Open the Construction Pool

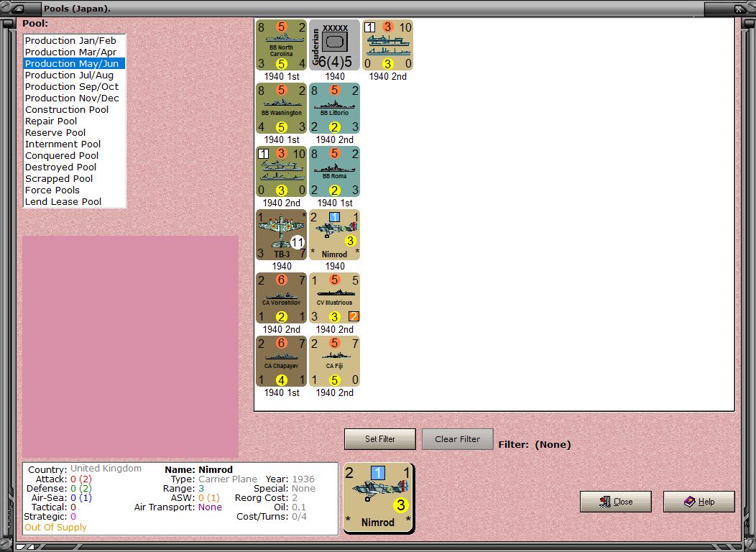(x=74, y=110)
